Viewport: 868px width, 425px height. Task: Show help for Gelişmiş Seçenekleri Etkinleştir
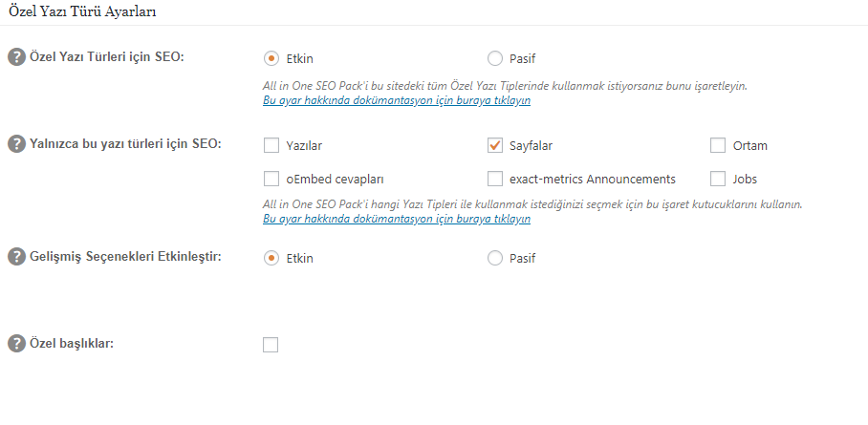coord(16,257)
